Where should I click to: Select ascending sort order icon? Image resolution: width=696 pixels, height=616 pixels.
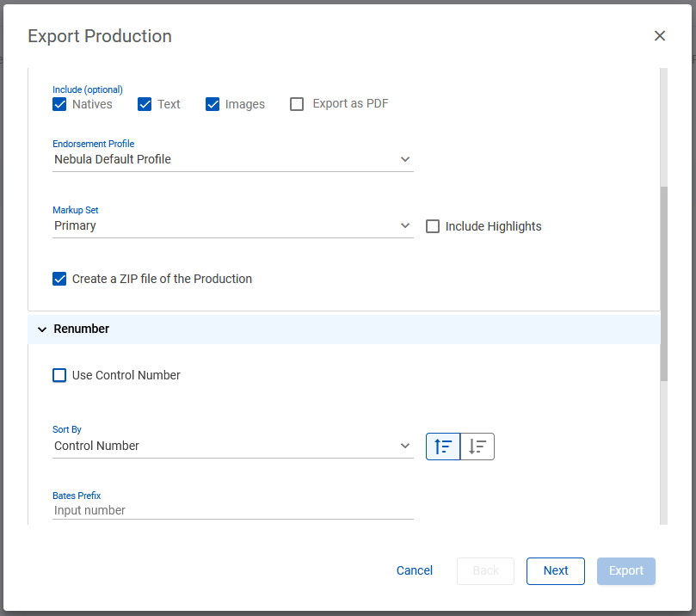point(443,447)
